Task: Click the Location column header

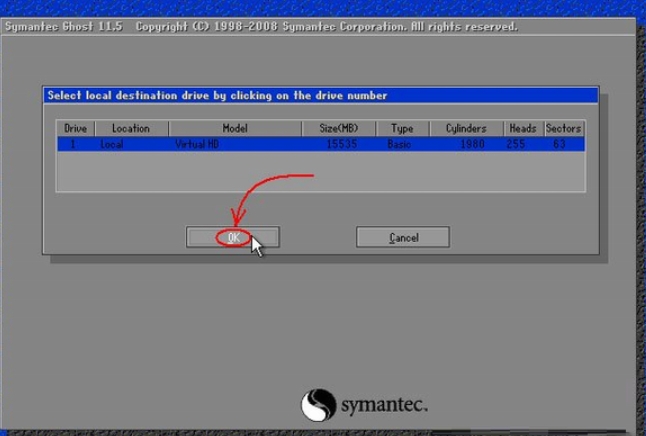Action: pos(131,129)
